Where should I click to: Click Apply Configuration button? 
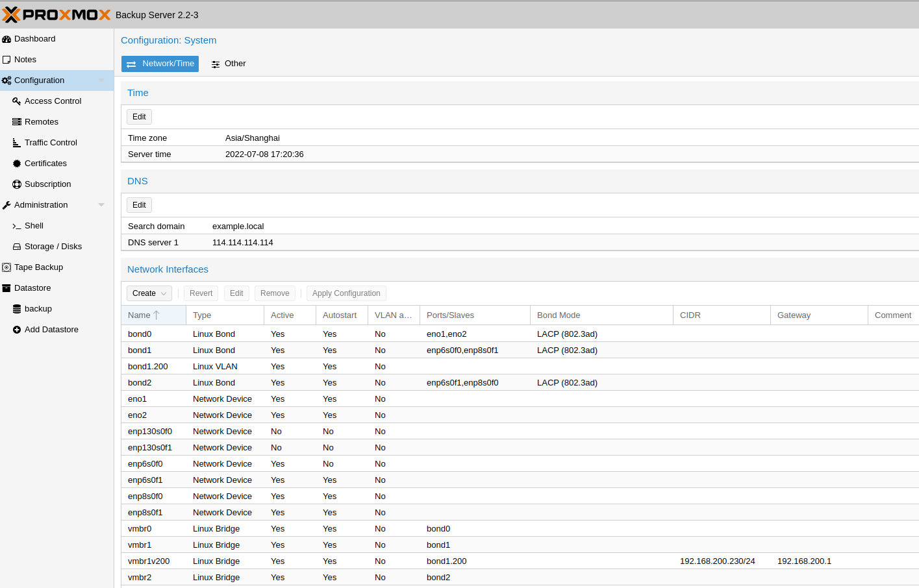tap(346, 293)
